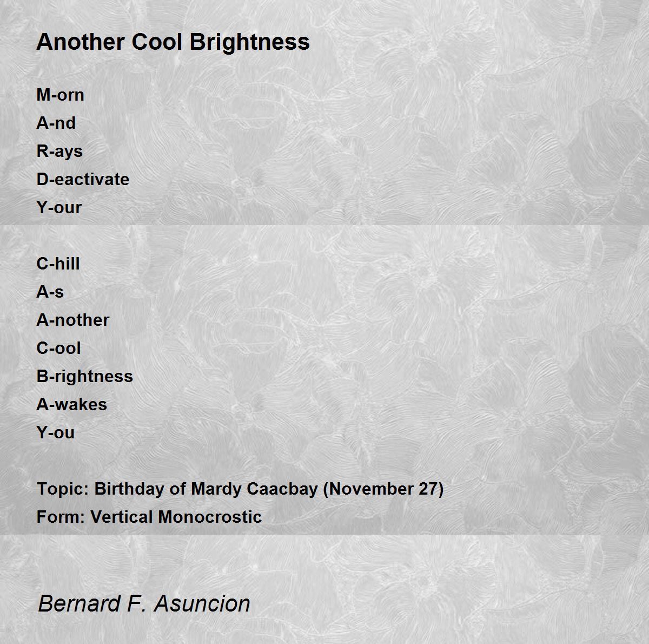Click the author name Bernard F. Asuncion
This screenshot has width=649, height=644.
144,603
